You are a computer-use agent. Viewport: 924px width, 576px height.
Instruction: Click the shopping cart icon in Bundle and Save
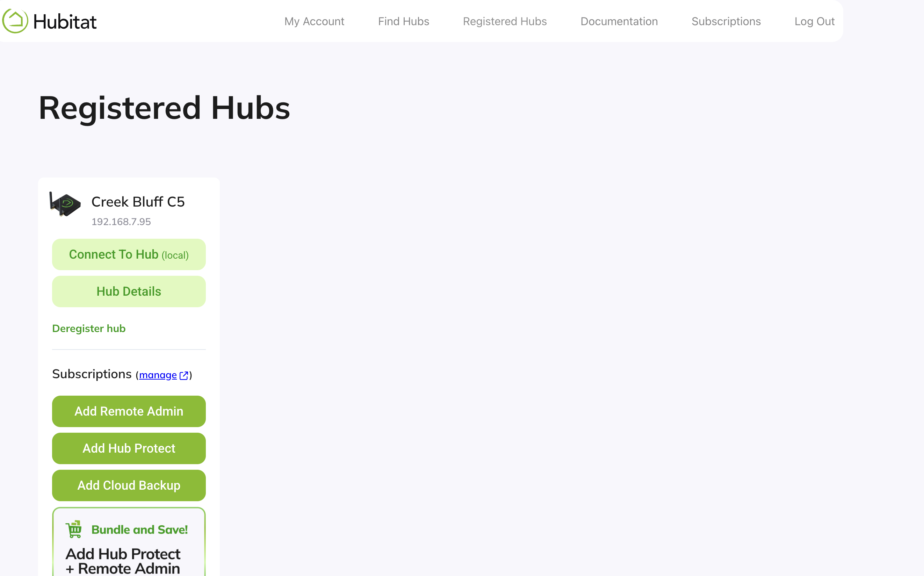pyautogui.click(x=75, y=529)
